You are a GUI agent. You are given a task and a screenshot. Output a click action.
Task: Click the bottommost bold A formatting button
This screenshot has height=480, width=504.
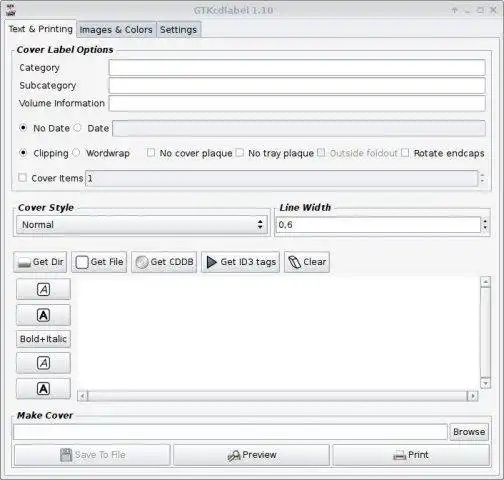(x=43, y=389)
